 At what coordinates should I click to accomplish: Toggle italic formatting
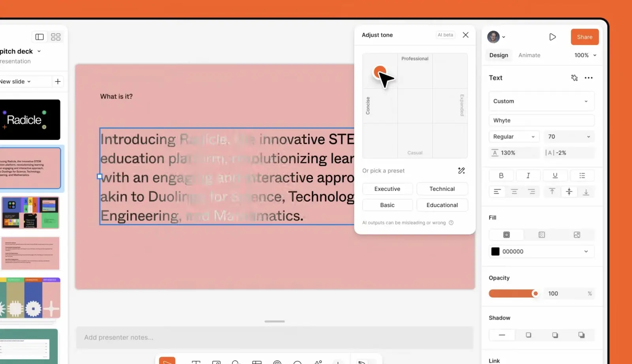[528, 175]
